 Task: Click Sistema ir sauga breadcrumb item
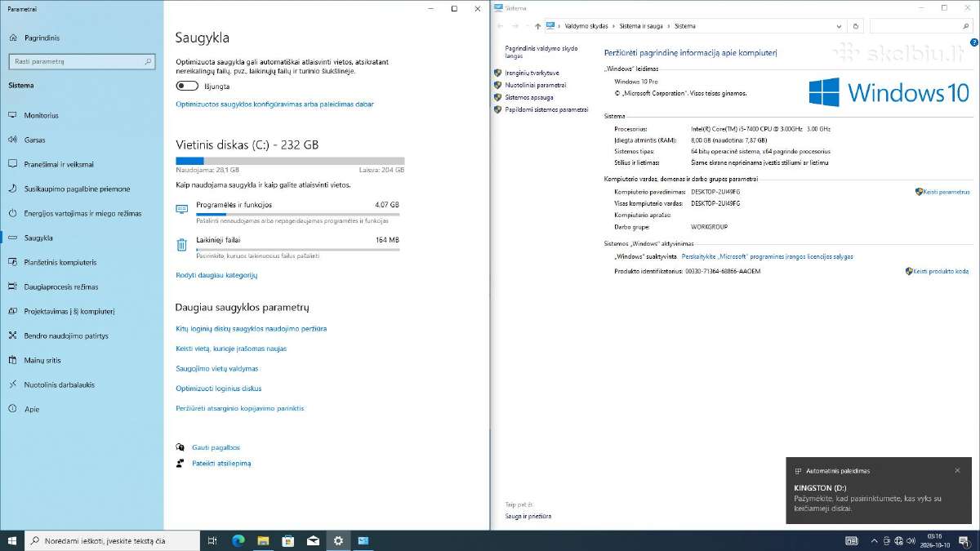(x=641, y=26)
